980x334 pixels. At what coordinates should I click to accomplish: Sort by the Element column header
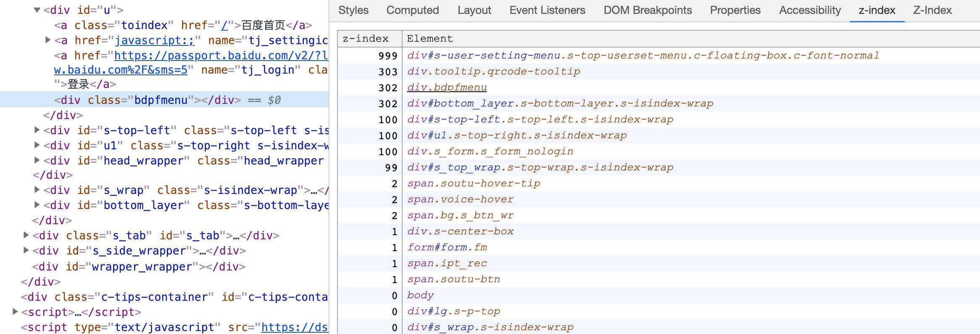click(x=691, y=38)
